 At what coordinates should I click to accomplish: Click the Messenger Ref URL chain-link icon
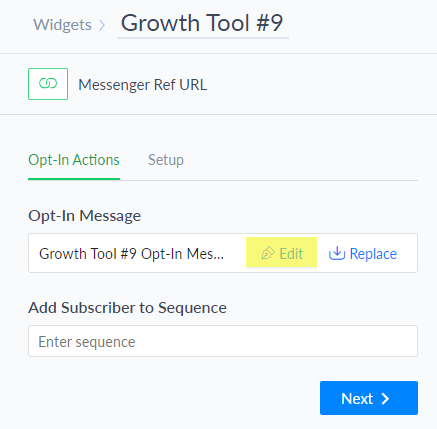[x=48, y=84]
